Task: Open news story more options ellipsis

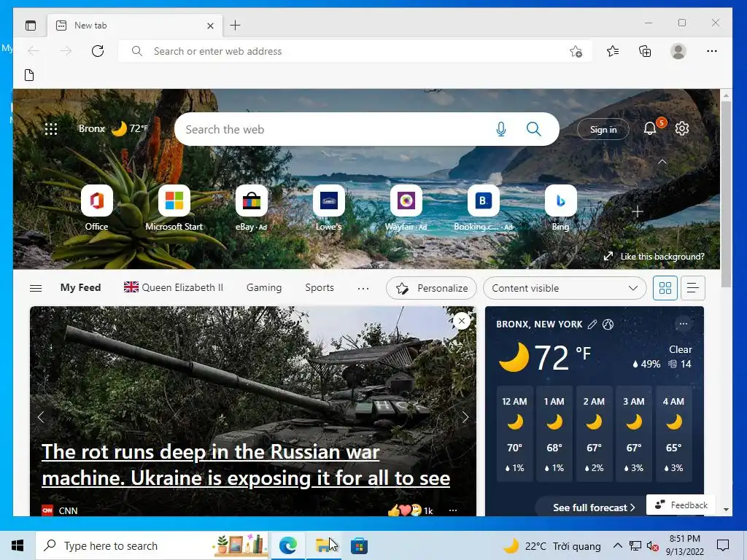Action: (453, 510)
